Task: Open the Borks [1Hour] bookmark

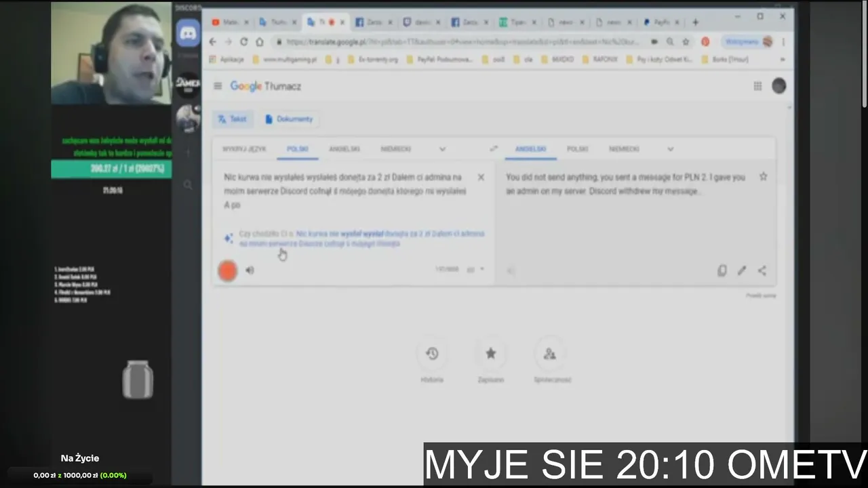Action: (724, 60)
